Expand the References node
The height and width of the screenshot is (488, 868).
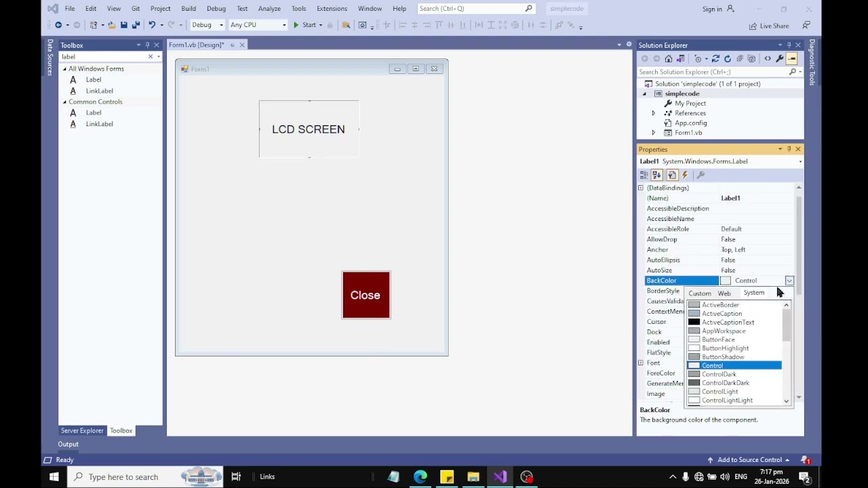(654, 113)
